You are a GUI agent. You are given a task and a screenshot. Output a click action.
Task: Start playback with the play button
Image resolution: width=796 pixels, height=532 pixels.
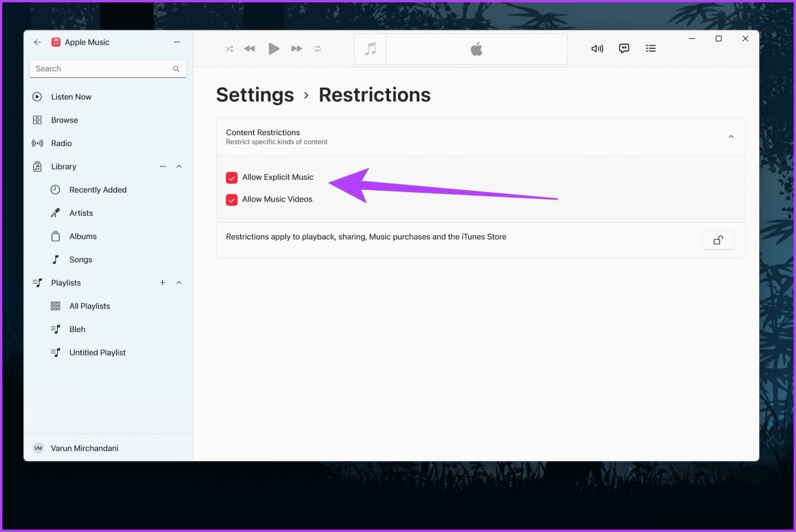[x=274, y=49]
